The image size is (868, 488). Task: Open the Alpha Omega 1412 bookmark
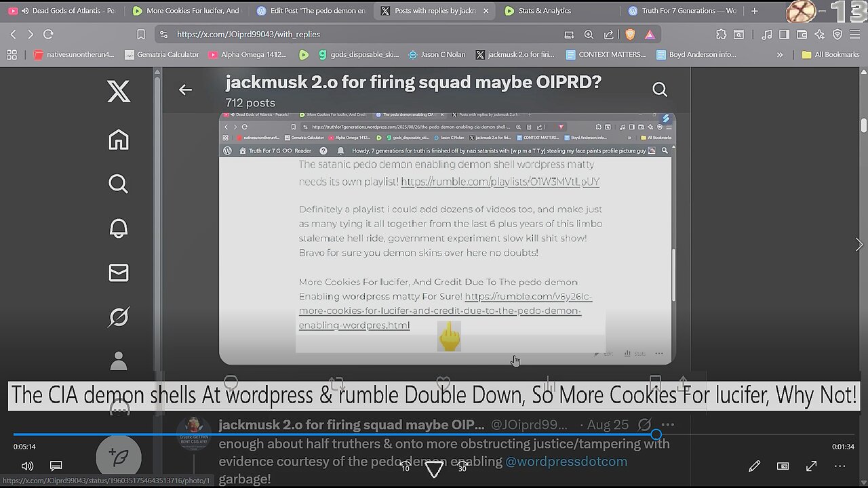pos(248,55)
